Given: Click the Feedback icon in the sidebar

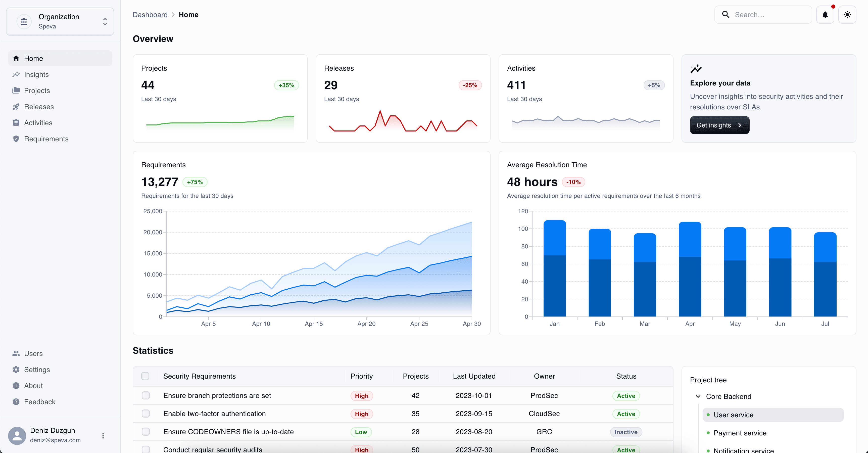Looking at the screenshot, I should tap(16, 402).
